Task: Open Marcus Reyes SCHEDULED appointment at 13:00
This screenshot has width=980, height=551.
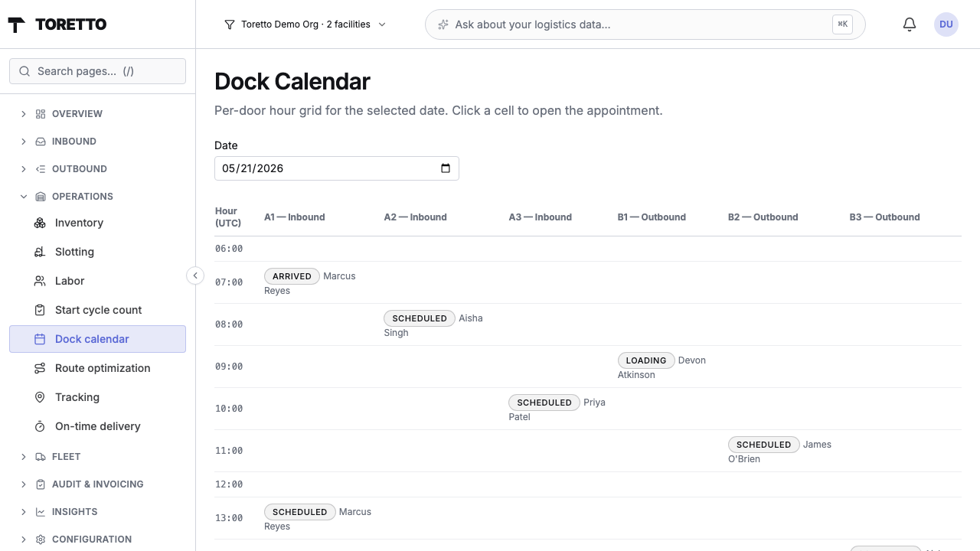Action: (318, 519)
